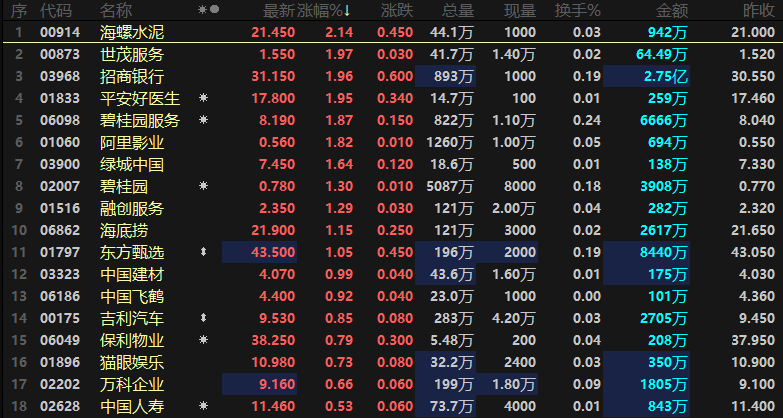Image resolution: width=783 pixels, height=418 pixels.
Task: Click the 代码 column header
Action: [x=56, y=10]
